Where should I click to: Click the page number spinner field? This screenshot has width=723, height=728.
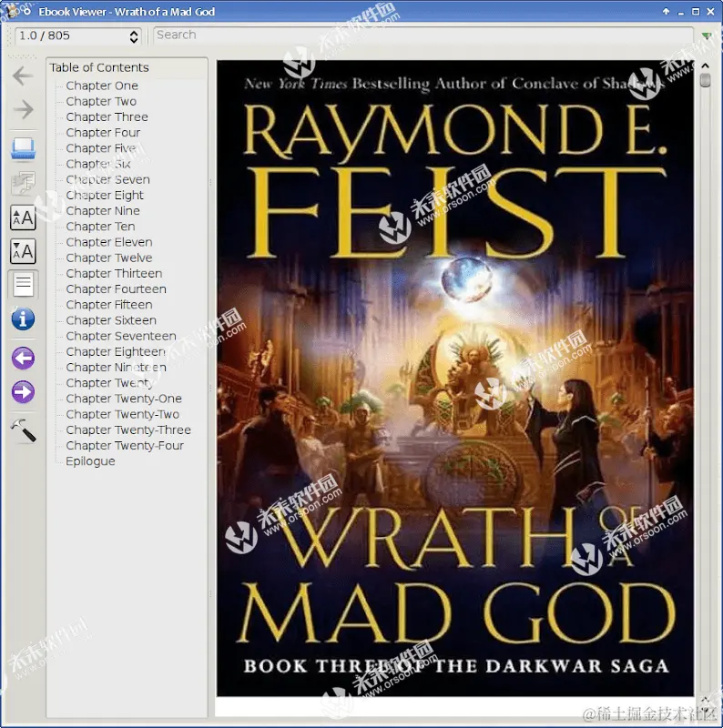(78, 35)
